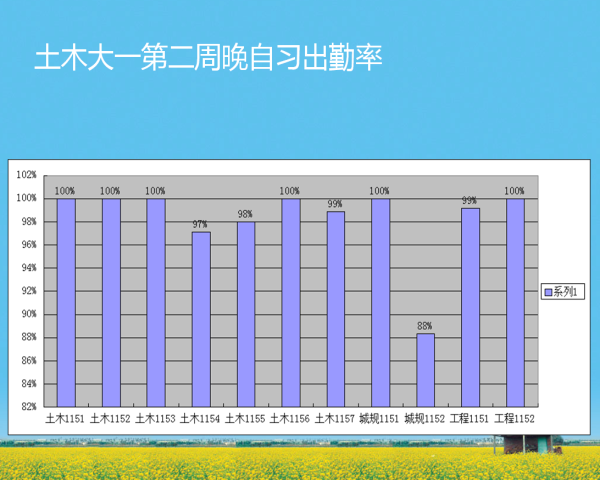Click the 98% data label above 土木1155
This screenshot has width=600, height=480.
(245, 214)
